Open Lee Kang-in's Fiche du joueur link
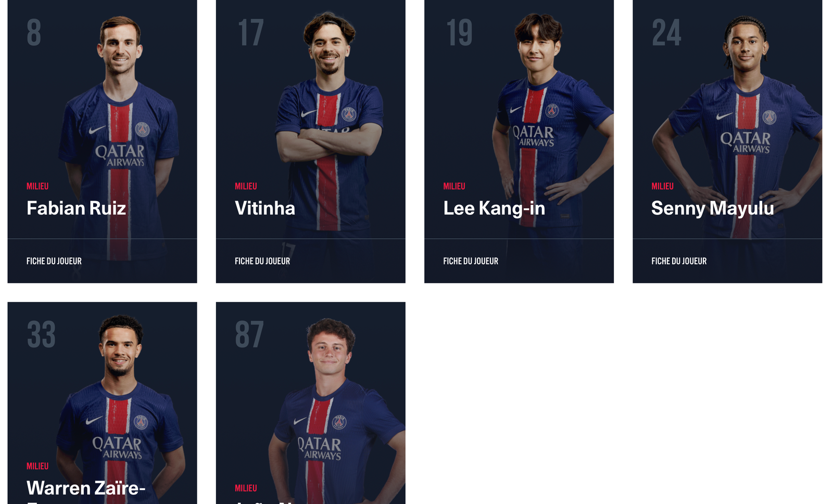833x504 pixels. (471, 261)
